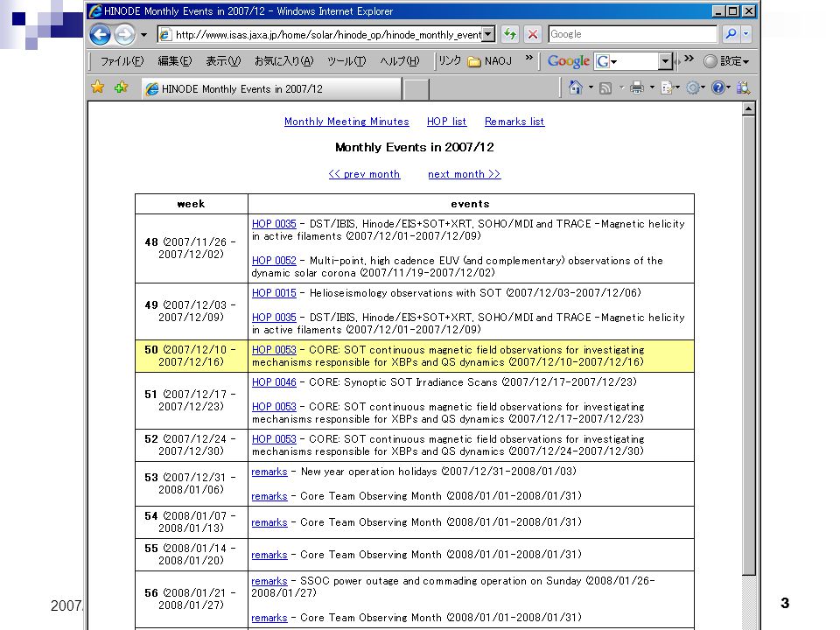This screenshot has height=630, width=840.
Task: Open the Remarks list link
Action: tap(514, 122)
